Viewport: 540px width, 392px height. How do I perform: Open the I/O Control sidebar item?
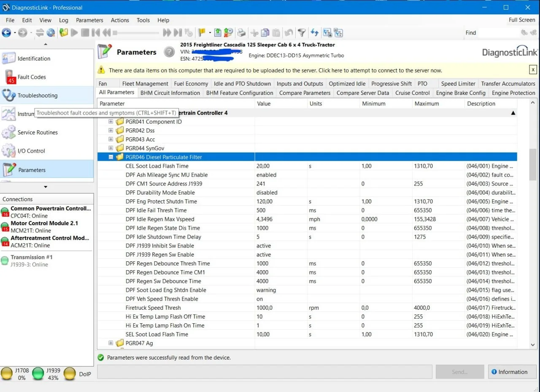coord(31,151)
